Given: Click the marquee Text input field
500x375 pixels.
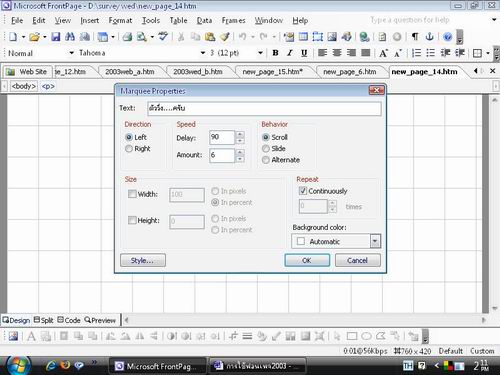Looking at the screenshot, I should point(264,108).
